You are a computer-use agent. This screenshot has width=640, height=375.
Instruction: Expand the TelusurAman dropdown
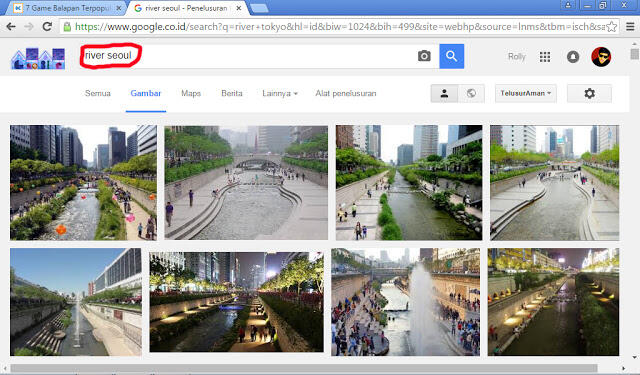coord(526,93)
